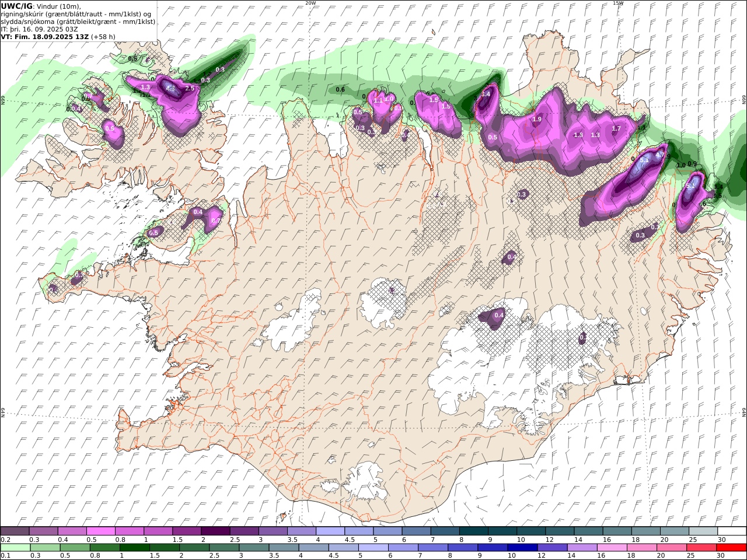Screen dimensions: 747x560
Task: Click the 0.1 label in the bottom legend row
Action: (x=5, y=556)
